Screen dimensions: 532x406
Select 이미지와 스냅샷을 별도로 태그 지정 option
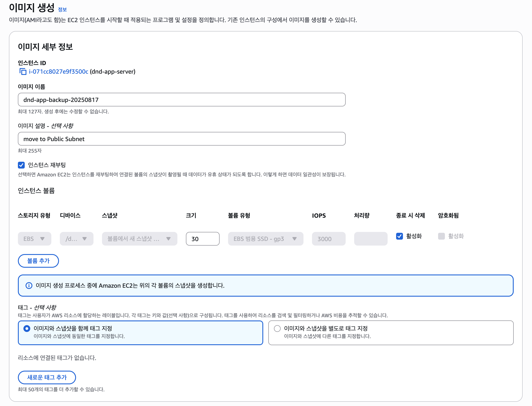pyautogui.click(x=277, y=328)
